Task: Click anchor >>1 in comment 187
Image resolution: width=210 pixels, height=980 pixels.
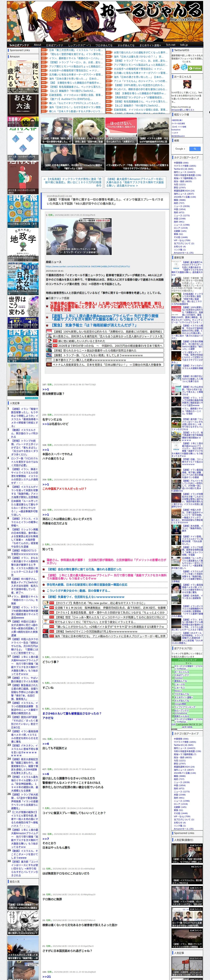Action: [x=46, y=389]
